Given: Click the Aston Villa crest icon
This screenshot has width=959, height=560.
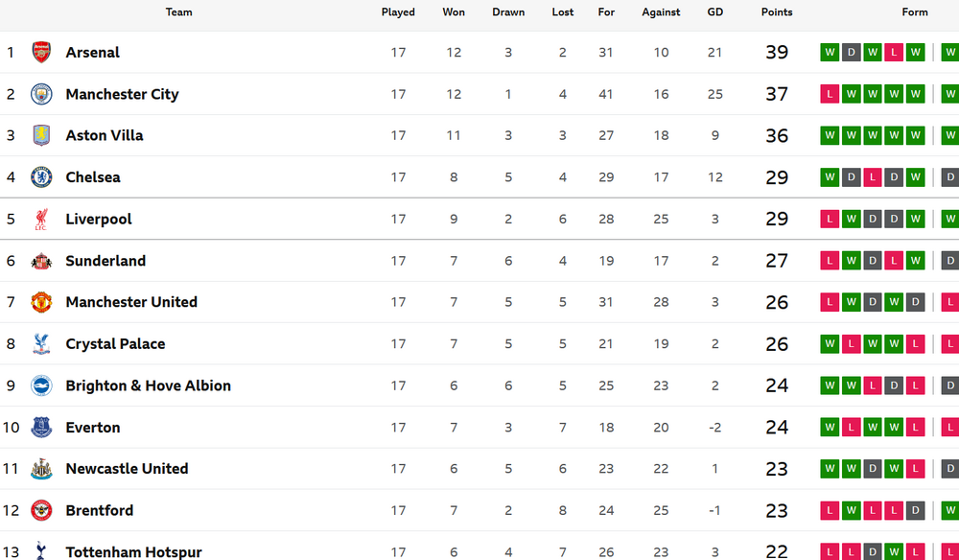Looking at the screenshot, I should 41,135.
